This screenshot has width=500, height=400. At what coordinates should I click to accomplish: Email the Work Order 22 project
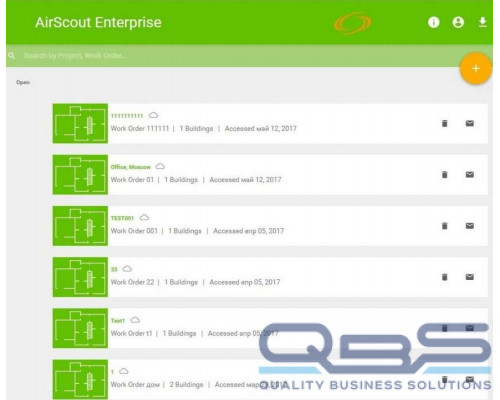(x=470, y=277)
